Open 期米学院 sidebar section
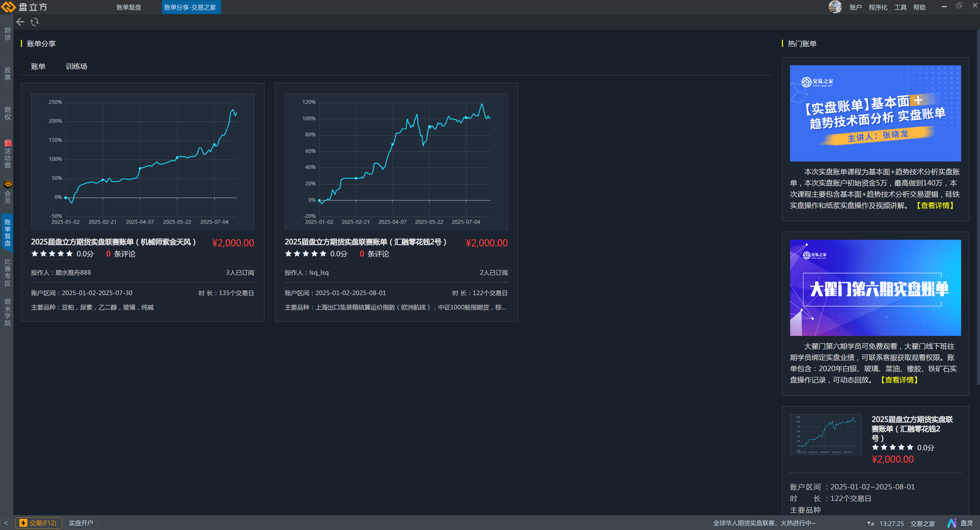Screen dimensions: 980x530 (x=8, y=312)
